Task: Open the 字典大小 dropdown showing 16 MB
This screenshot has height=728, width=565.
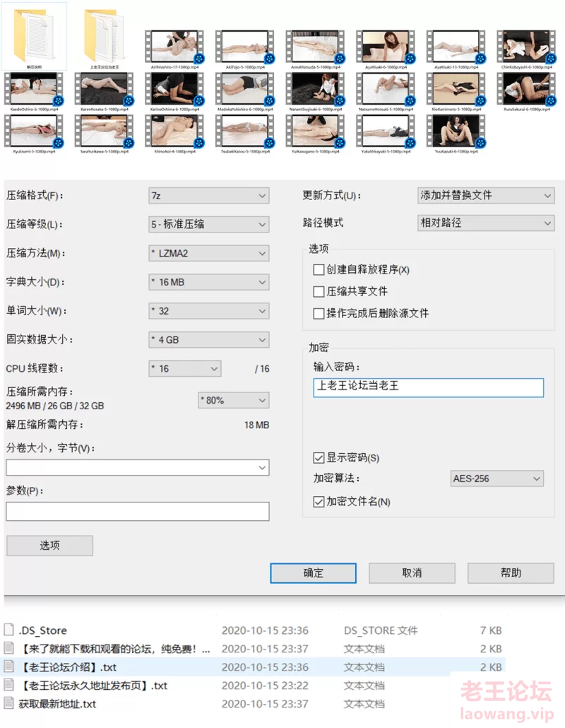Action: (x=209, y=282)
